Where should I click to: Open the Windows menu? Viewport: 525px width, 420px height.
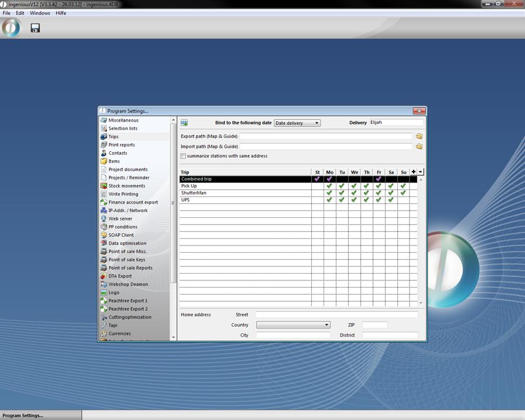[39, 13]
